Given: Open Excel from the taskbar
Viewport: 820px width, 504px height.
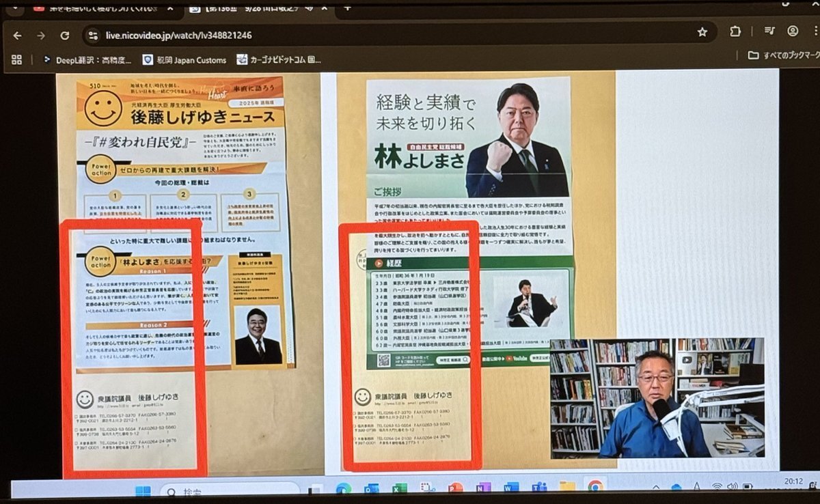Looking at the screenshot, I should (x=400, y=489).
